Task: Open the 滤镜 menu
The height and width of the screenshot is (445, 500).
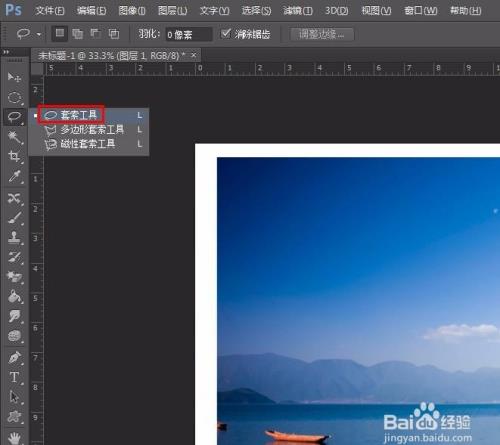Action: click(x=298, y=11)
